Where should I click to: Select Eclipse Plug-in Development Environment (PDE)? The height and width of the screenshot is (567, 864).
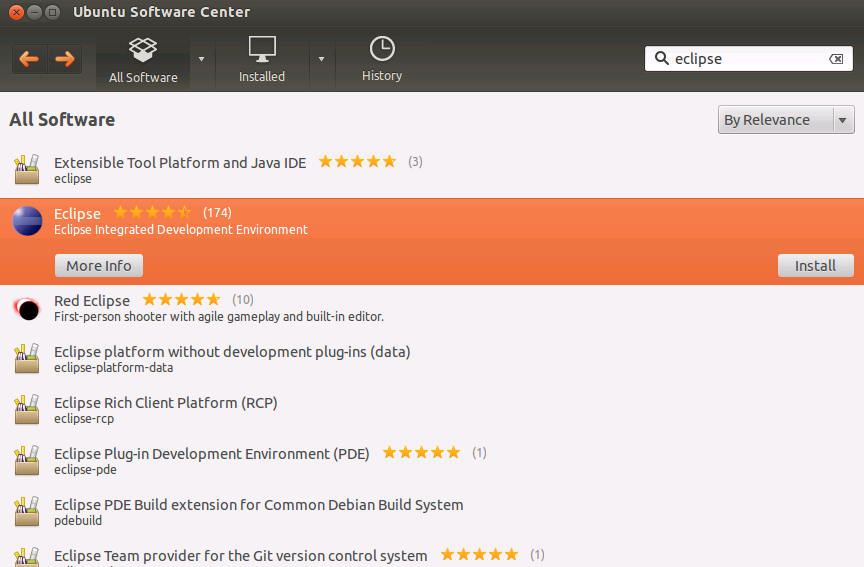[x=432, y=461]
